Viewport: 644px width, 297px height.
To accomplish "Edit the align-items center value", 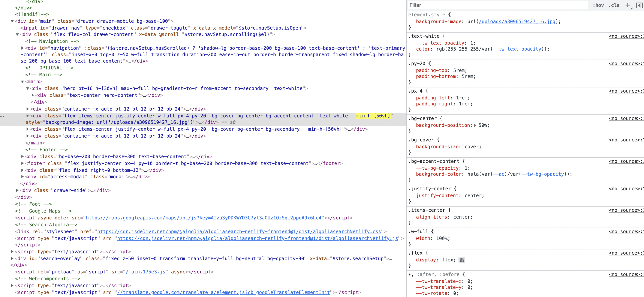I will point(461,217).
